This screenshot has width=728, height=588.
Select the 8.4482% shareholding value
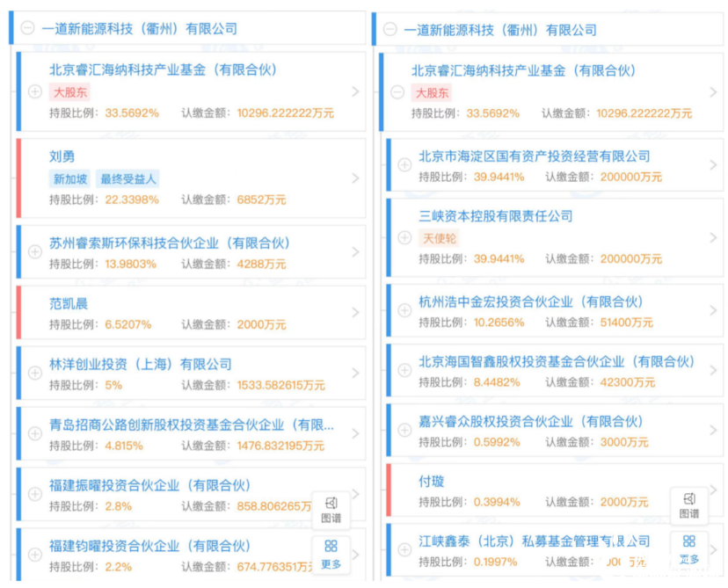pyautogui.click(x=497, y=382)
